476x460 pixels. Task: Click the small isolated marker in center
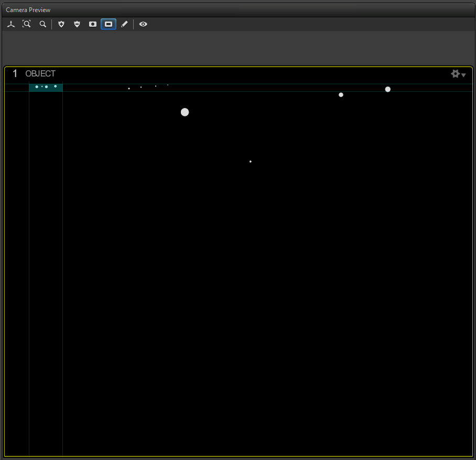tap(251, 162)
